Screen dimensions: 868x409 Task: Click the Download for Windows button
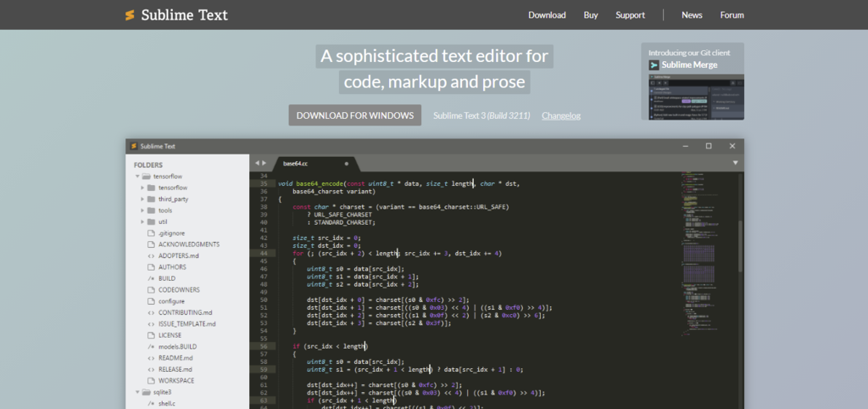tap(354, 115)
